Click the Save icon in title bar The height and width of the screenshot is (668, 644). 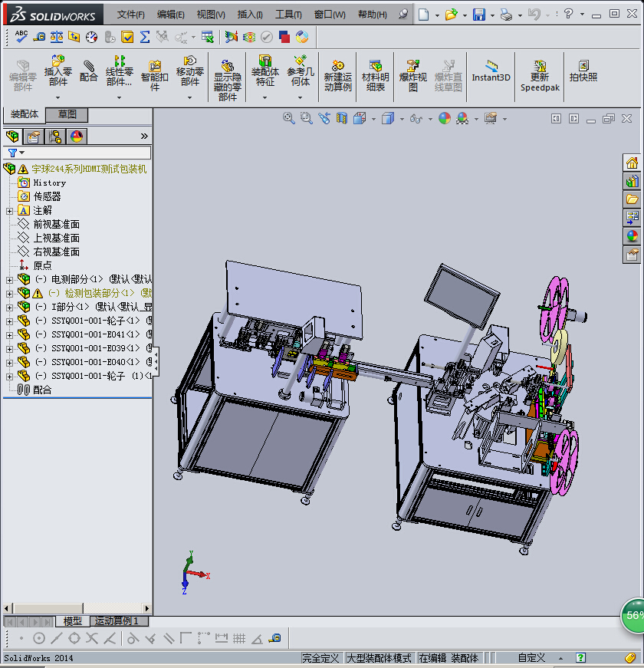(479, 15)
